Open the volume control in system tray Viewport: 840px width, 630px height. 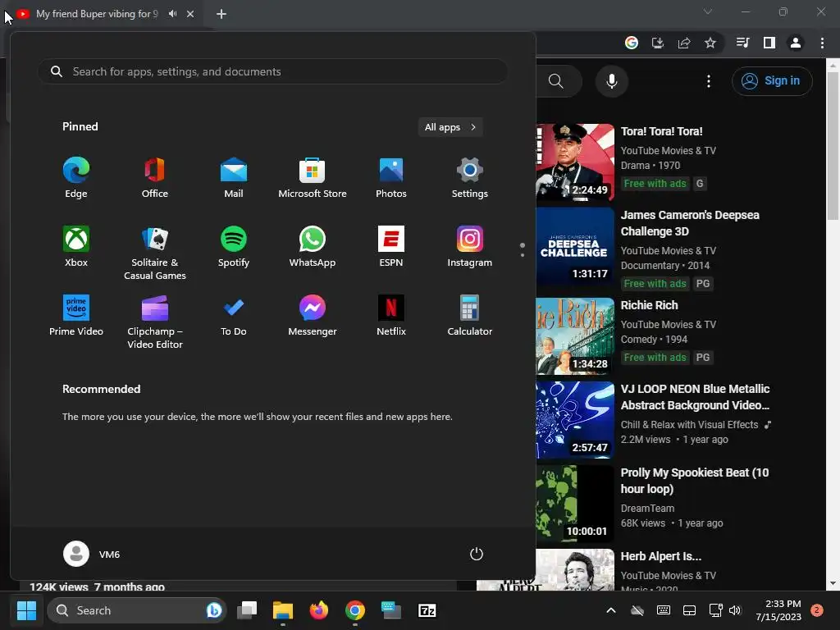(735, 610)
